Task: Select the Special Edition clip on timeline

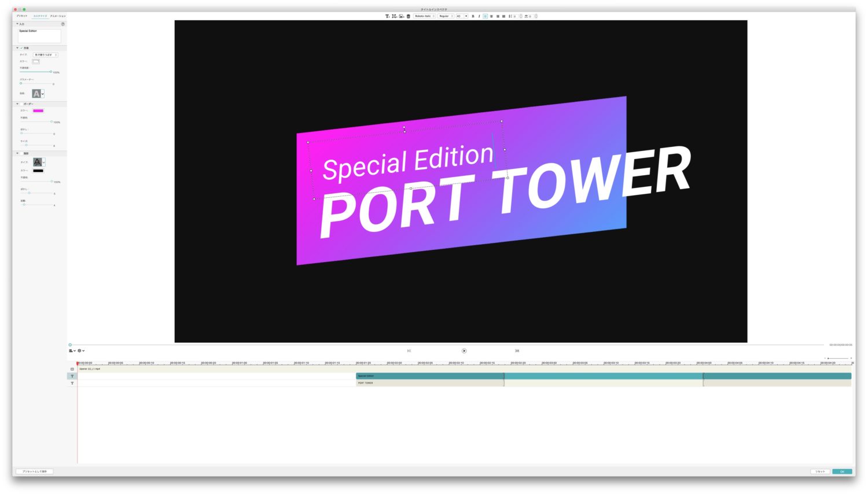Action: [x=604, y=376]
